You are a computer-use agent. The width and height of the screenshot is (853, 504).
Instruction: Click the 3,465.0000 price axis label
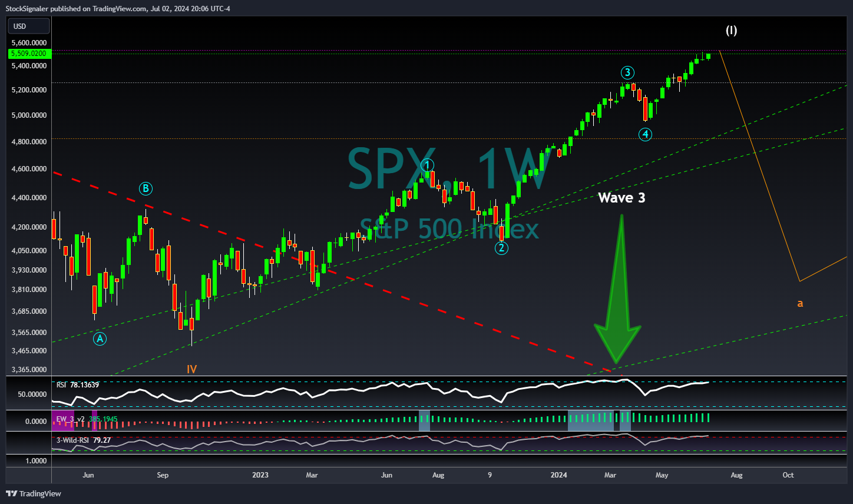click(29, 350)
